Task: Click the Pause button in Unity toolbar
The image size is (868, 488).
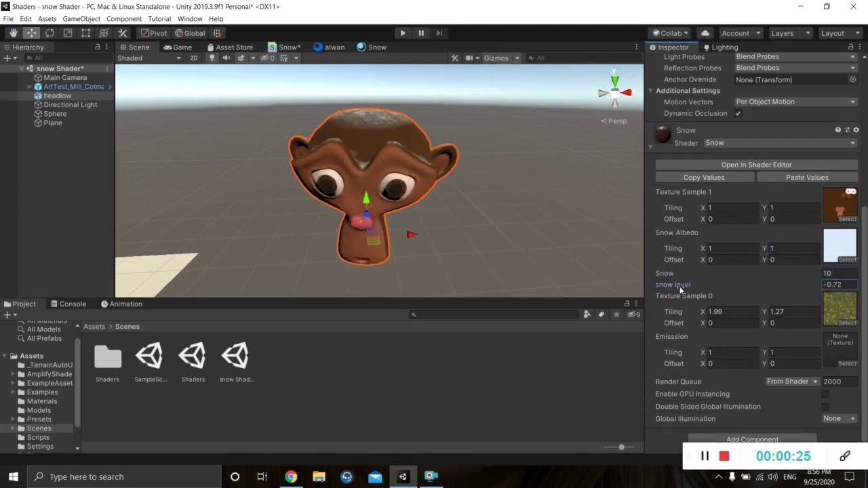Action: coord(421,33)
